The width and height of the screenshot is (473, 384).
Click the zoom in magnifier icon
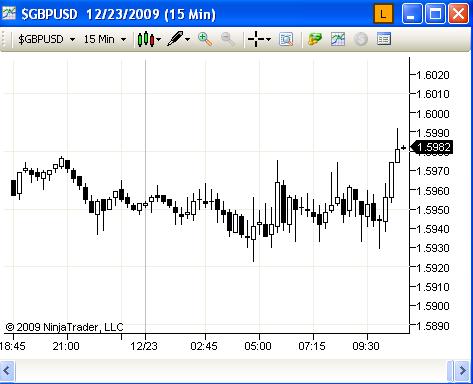(x=205, y=39)
